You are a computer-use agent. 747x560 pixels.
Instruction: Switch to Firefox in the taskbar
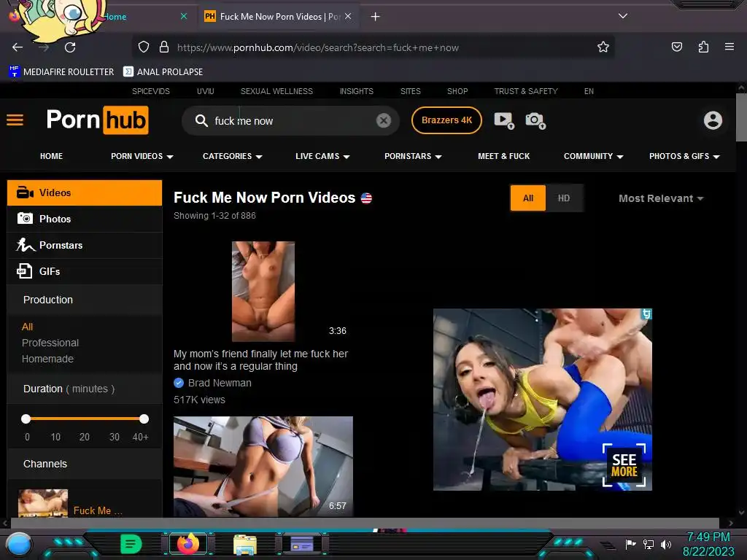[188, 544]
